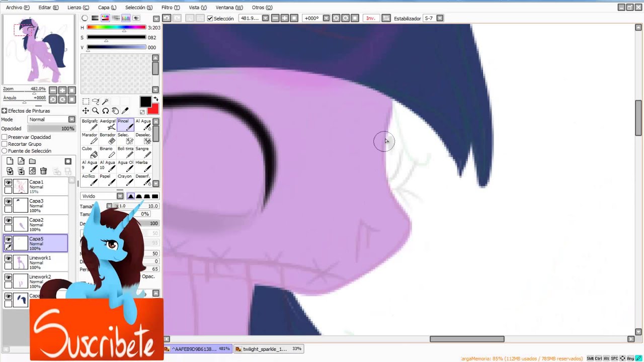The image size is (644, 362).
Task: Select the Borrador (eraser) tool
Action: pos(107,138)
